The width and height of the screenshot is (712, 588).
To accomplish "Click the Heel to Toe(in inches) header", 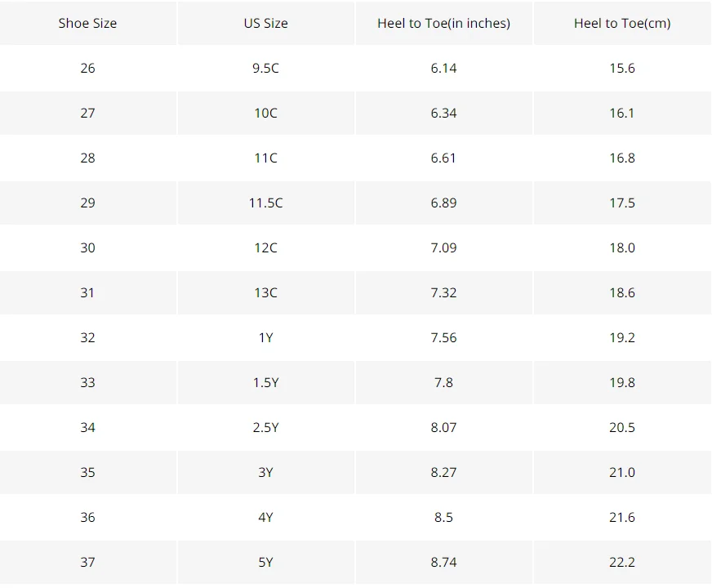I will click(x=443, y=23).
